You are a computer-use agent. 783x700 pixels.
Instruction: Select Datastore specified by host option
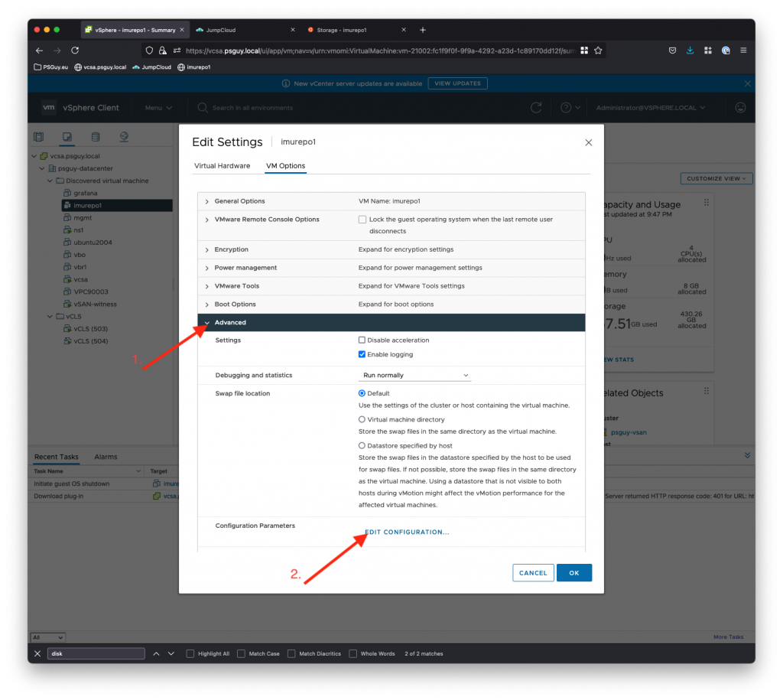[362, 446]
